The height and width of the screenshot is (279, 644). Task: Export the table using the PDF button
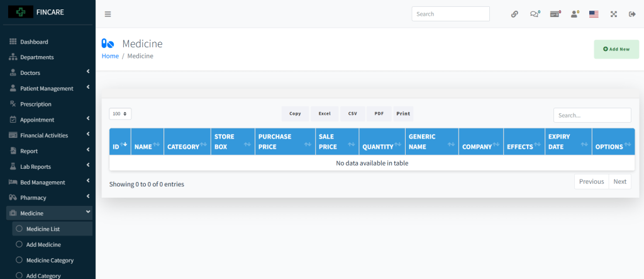pyautogui.click(x=379, y=114)
